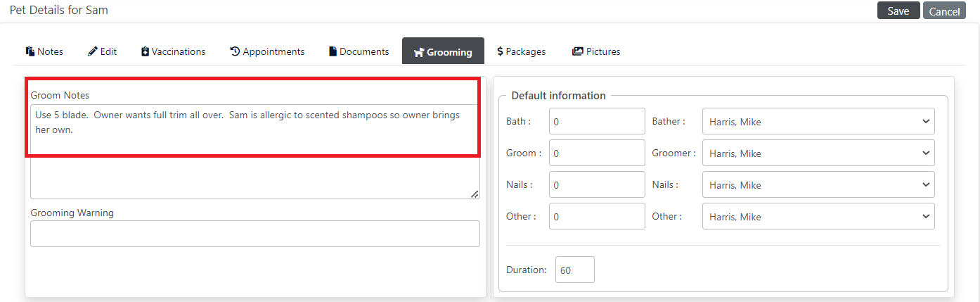
Task: Click the Groom Notes resize handle
Action: (475, 194)
